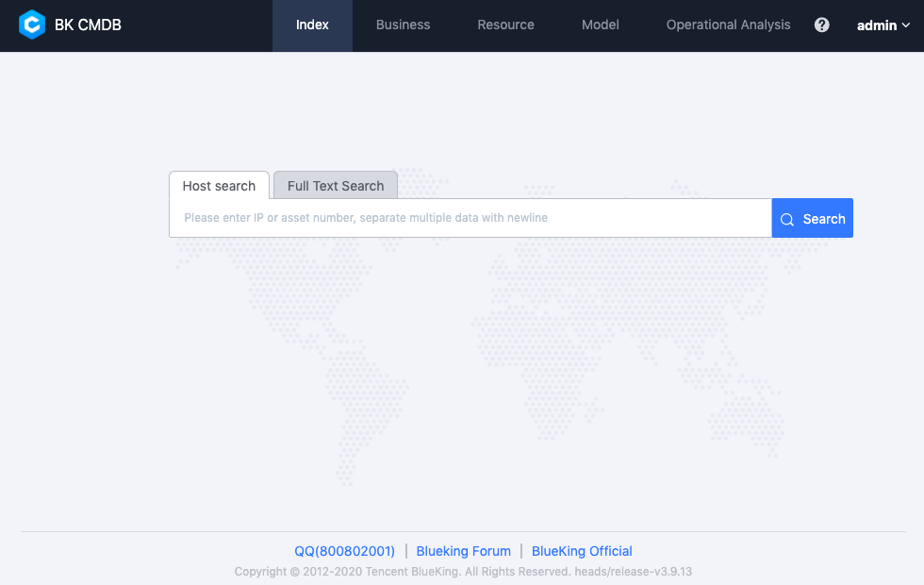Click the chevron arrow beside admin
Viewport: 924px width, 585px height.
(x=906, y=26)
